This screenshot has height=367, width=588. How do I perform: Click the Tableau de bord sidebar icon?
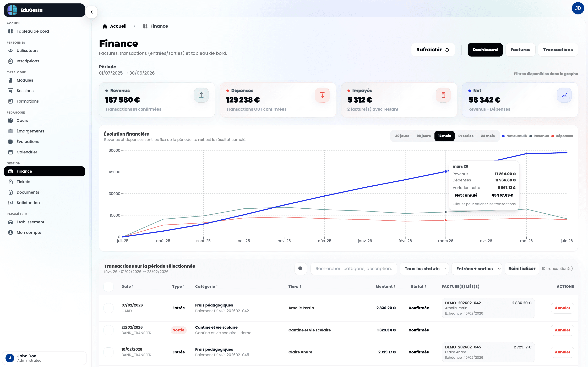pyautogui.click(x=10, y=31)
